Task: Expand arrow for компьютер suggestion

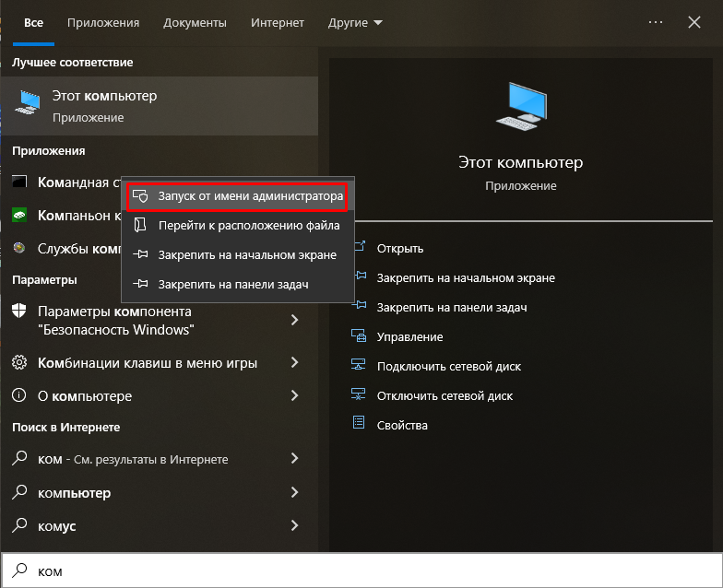Action: pos(294,492)
